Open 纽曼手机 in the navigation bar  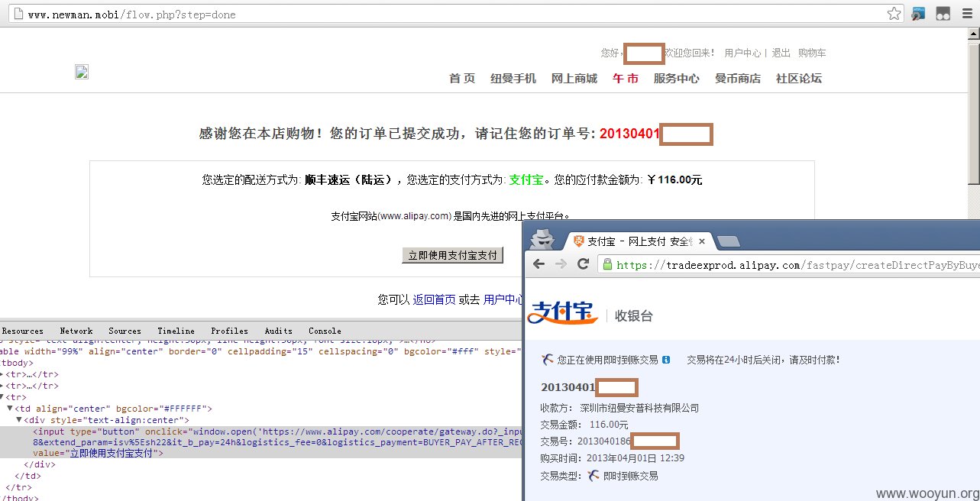[x=513, y=79]
